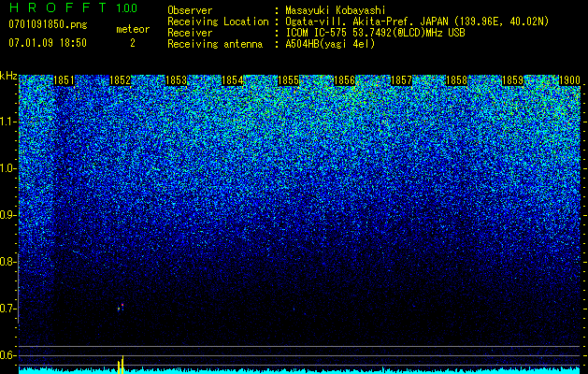Screen dimensions: 588x374
Task: Click the 1856 time marker
Action: pyautogui.click(x=344, y=80)
